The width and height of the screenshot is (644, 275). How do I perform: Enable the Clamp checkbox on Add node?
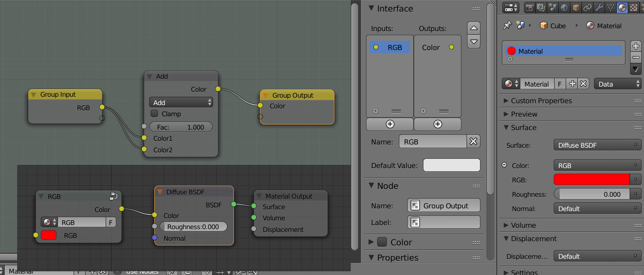tap(154, 114)
